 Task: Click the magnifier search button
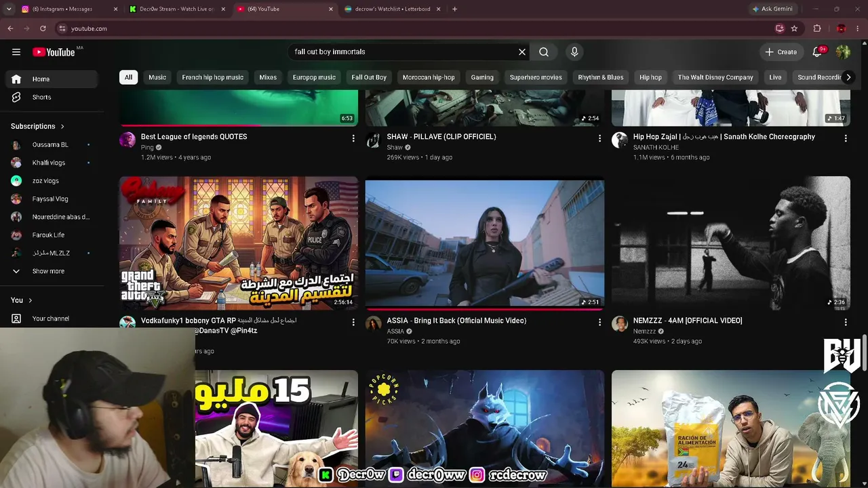544,52
